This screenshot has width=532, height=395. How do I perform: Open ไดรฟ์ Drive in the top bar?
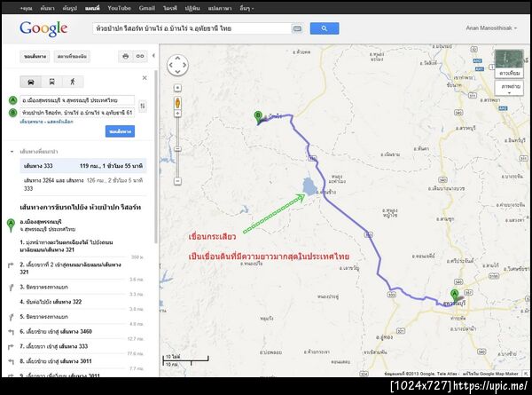click(x=170, y=8)
